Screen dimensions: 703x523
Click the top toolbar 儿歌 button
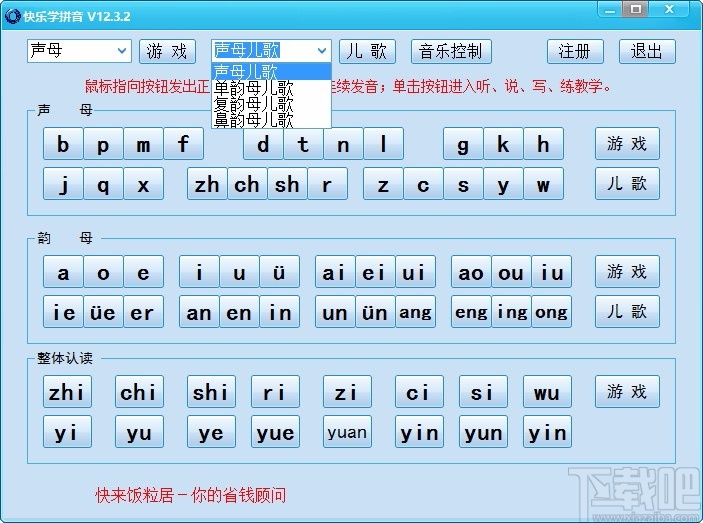(367, 52)
